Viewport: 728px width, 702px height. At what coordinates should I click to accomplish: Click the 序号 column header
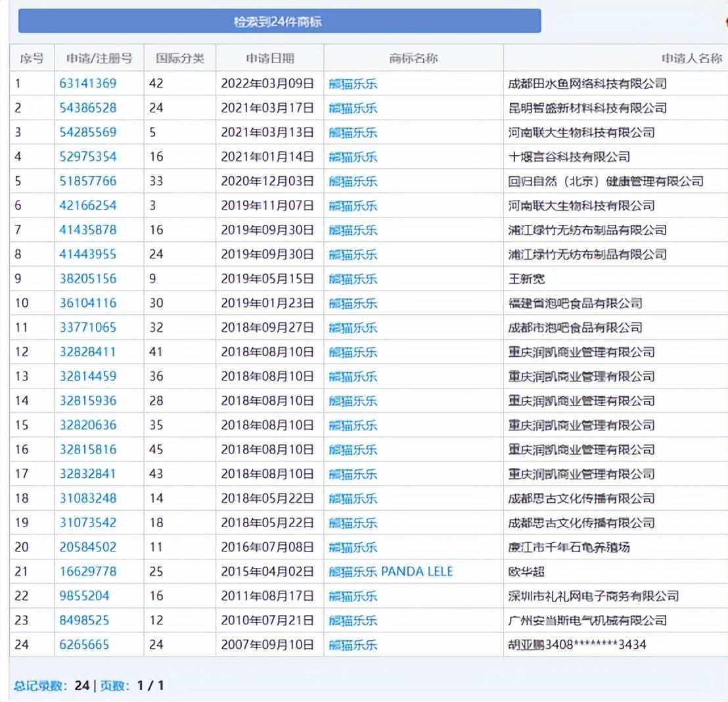tap(32, 58)
